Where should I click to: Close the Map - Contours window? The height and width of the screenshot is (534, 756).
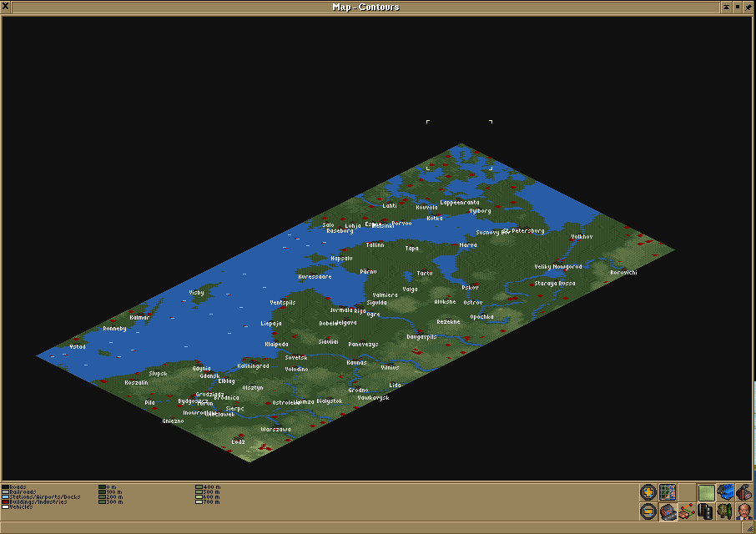pos(6,7)
